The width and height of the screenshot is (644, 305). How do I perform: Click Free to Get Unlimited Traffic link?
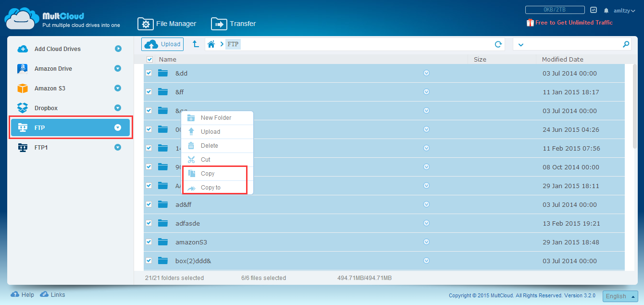pos(574,23)
